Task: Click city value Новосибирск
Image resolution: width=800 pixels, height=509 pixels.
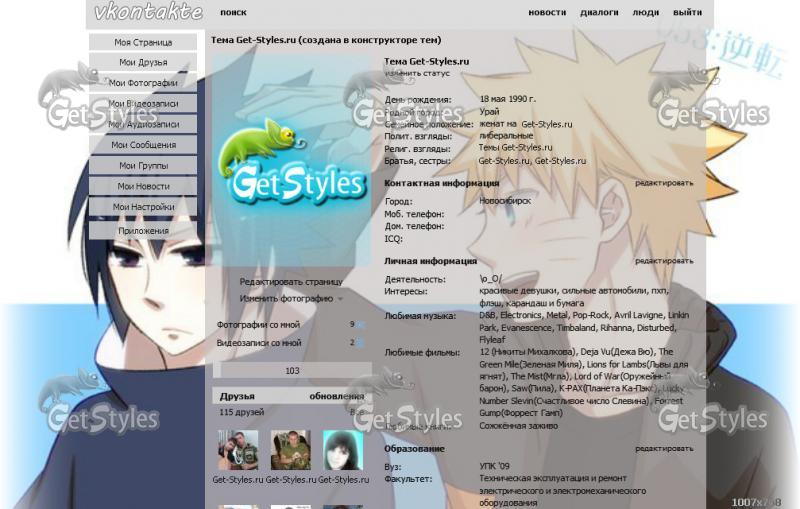Action: point(505,201)
